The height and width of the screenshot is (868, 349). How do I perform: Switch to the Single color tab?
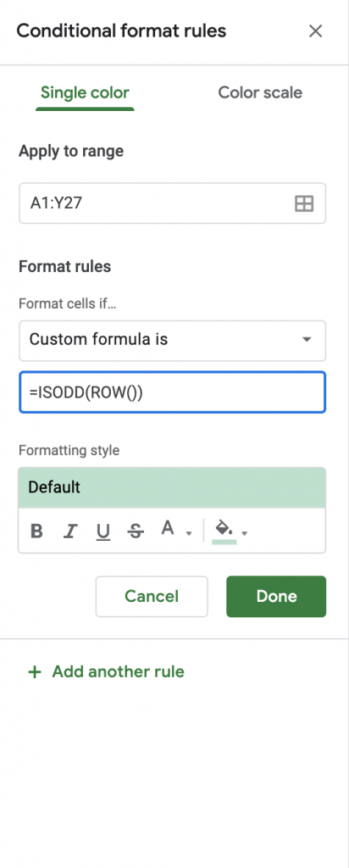coord(86,92)
